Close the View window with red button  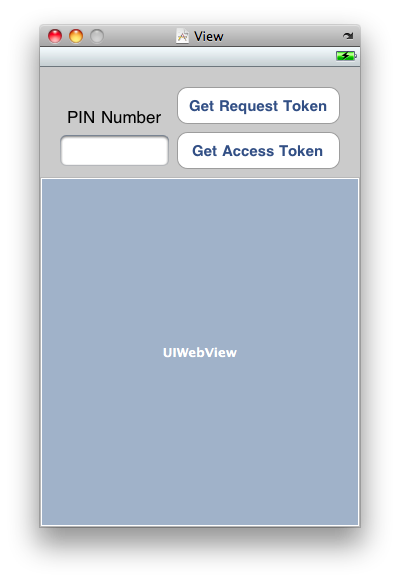[55, 36]
